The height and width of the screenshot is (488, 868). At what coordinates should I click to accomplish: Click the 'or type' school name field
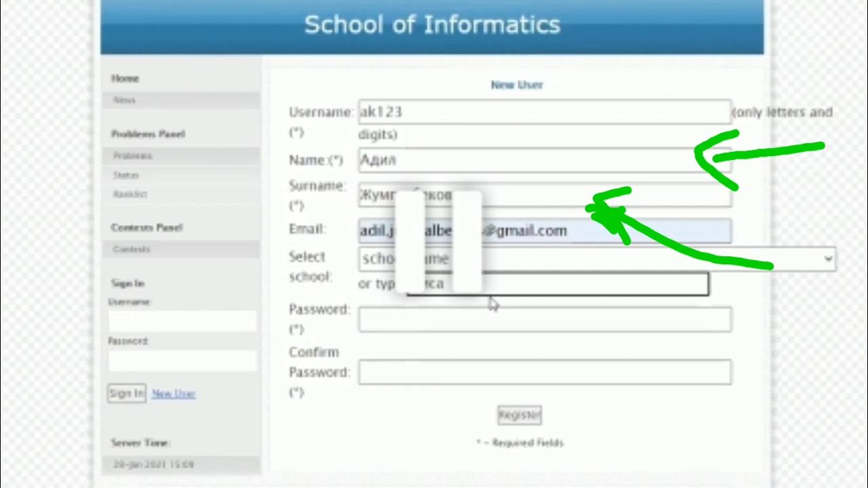(x=557, y=284)
